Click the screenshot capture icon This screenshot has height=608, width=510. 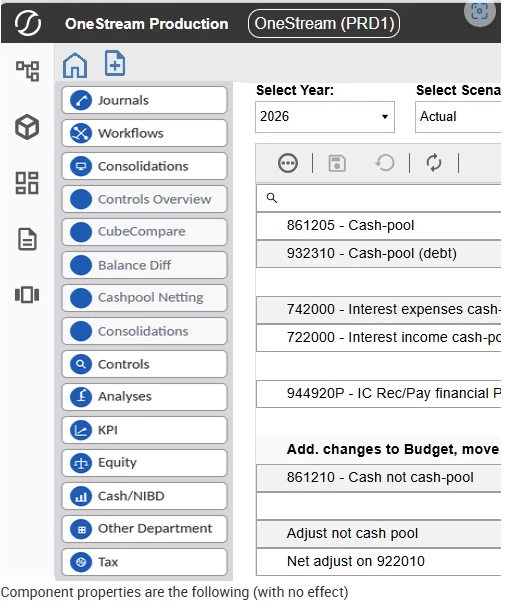pos(479,12)
